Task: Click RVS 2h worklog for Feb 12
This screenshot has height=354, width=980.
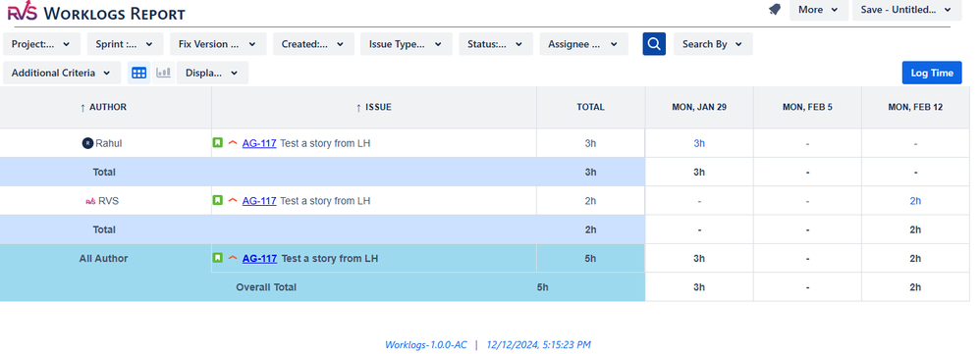Action: click(915, 201)
